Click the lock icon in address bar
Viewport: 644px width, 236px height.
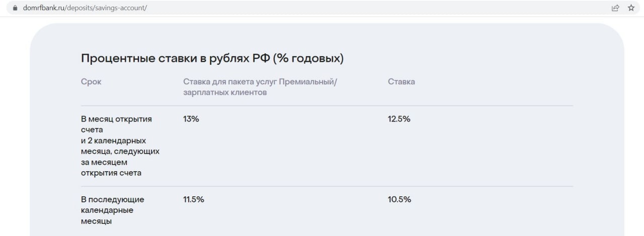15,8
